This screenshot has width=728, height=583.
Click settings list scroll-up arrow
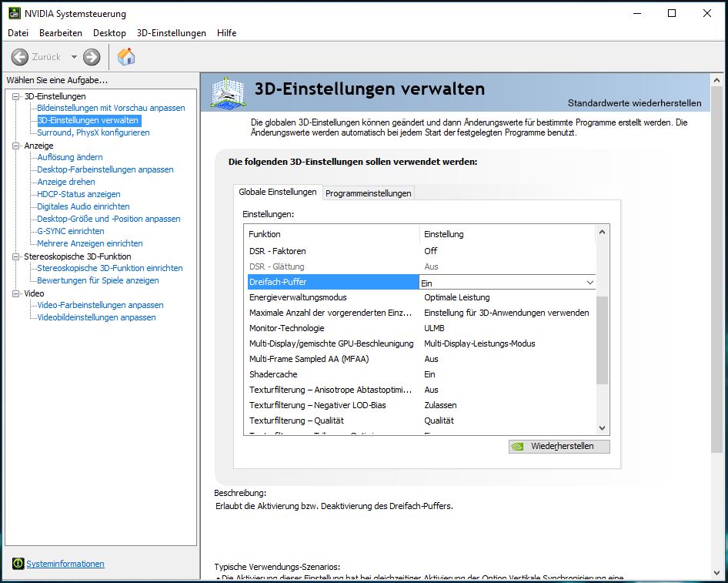tap(603, 231)
